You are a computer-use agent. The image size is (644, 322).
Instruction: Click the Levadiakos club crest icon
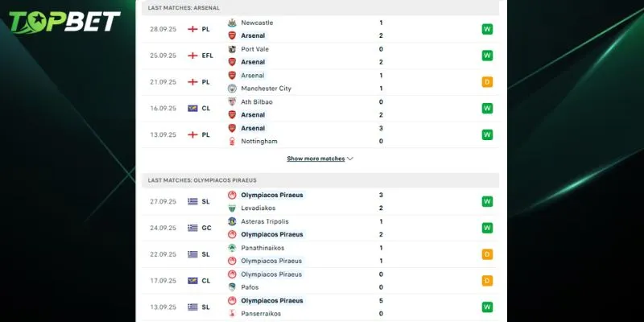click(232, 208)
